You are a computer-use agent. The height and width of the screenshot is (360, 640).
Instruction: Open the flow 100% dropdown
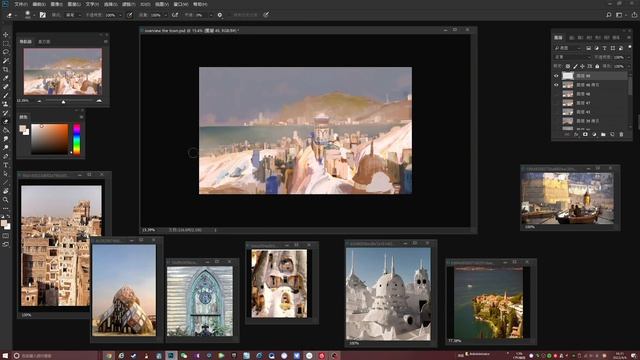tap(166, 15)
